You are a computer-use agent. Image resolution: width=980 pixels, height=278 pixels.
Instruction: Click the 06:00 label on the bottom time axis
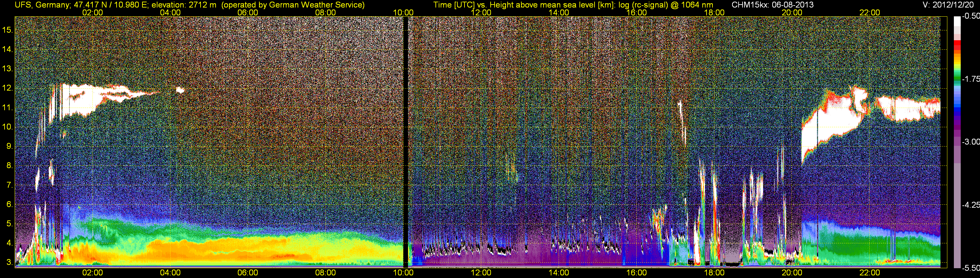[248, 273]
